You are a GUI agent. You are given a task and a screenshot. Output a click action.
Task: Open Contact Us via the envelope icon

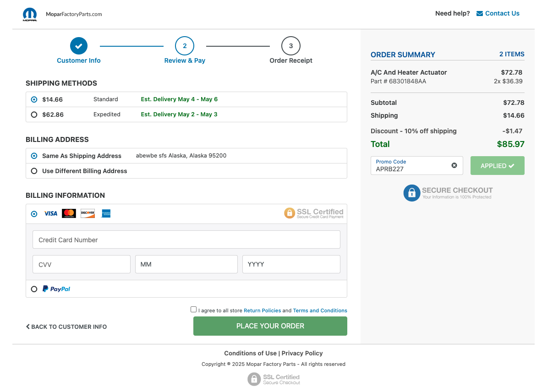[479, 13]
